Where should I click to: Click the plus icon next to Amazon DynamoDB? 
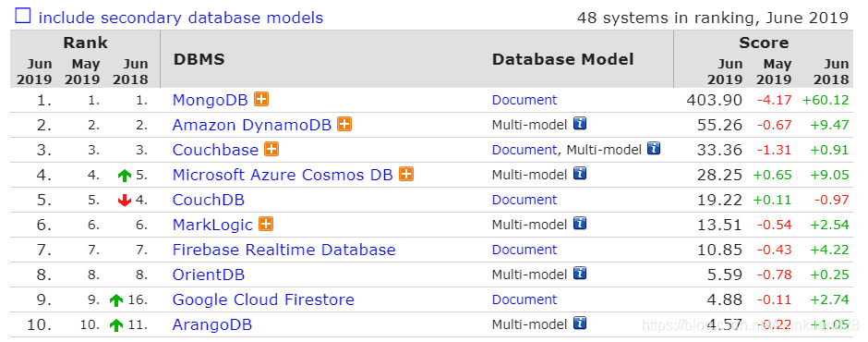(344, 124)
